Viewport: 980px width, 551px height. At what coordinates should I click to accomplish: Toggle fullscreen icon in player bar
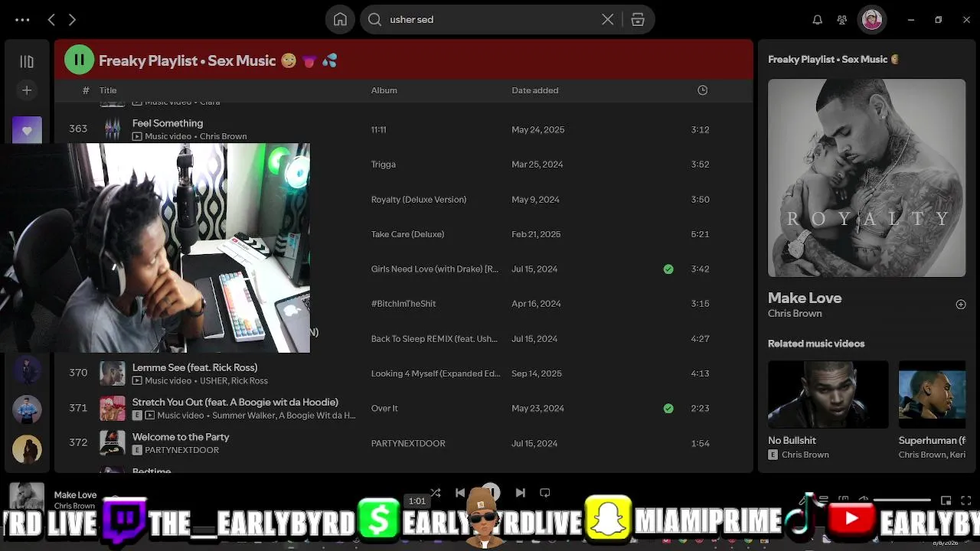966,500
